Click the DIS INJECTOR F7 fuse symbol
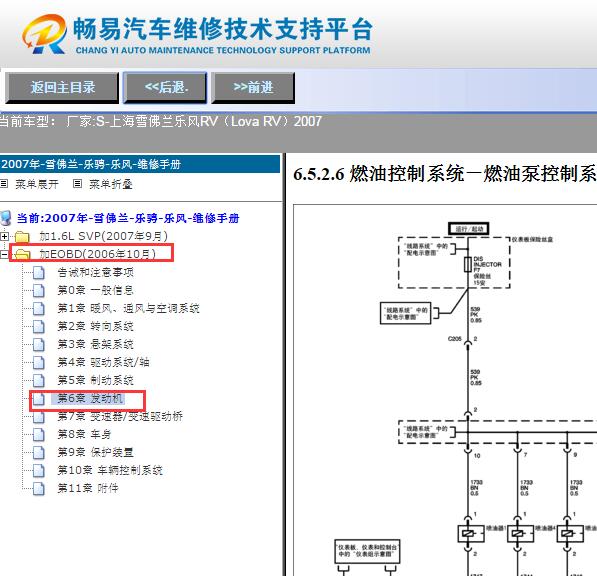 point(468,265)
